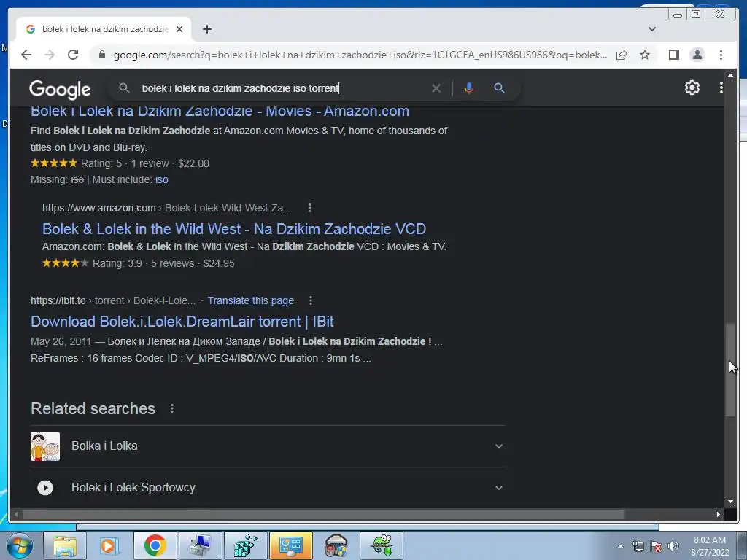
Task: Open Bolek i Lolek Movies Amazon.com result
Action: pos(220,112)
